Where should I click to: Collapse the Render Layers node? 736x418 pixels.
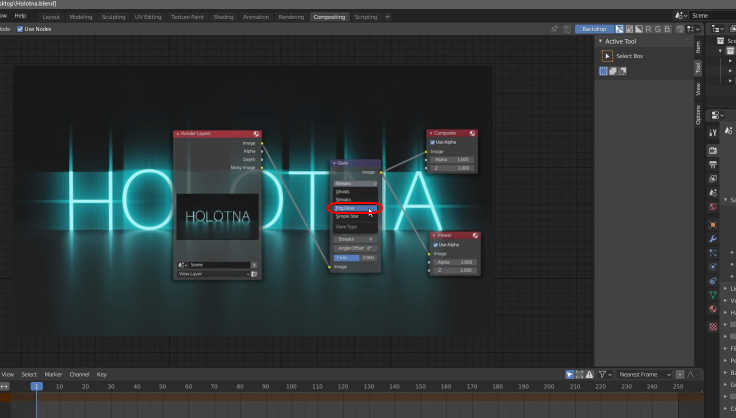177,134
